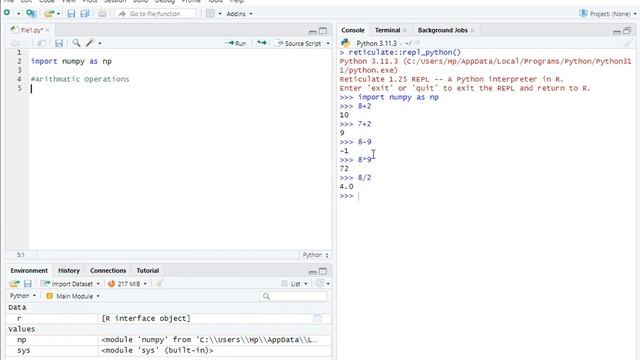Screen dimensions: 640x360
Task: Click the Python logo in console header
Action: 346,43
